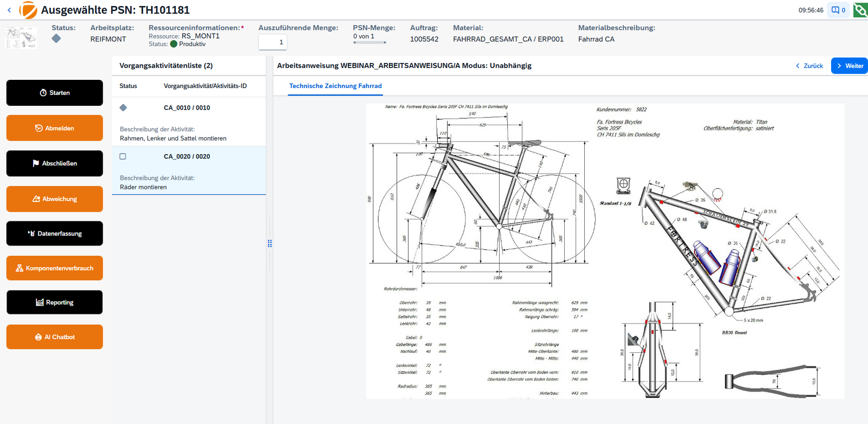Screen dimensions: 868x424
Task: Go to previous step with Zurück
Action: pyautogui.click(x=809, y=66)
